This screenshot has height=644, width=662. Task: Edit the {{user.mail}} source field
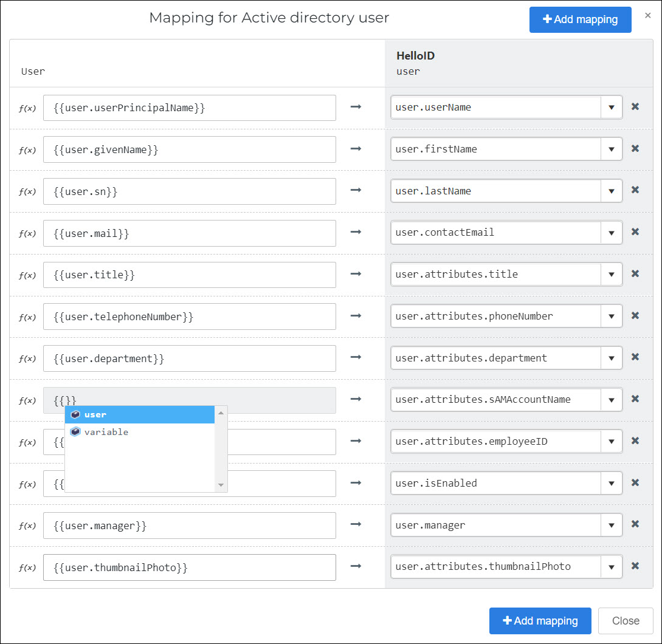click(x=190, y=233)
